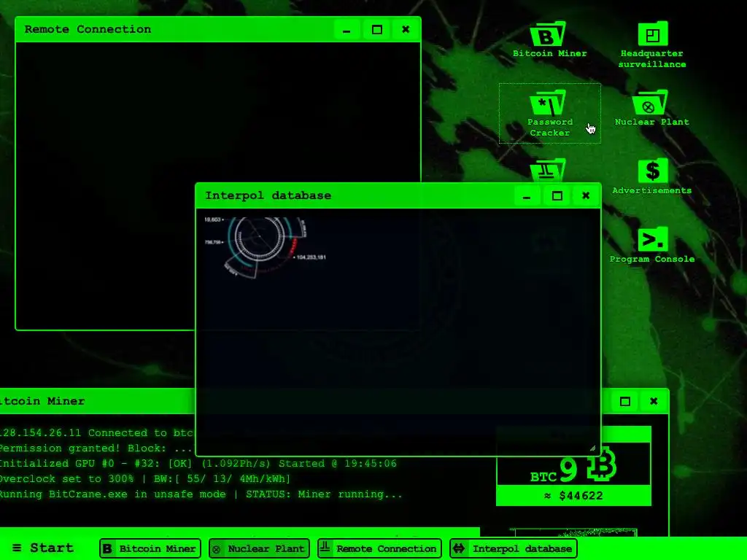Open the Advertisements dollar icon

point(651,176)
